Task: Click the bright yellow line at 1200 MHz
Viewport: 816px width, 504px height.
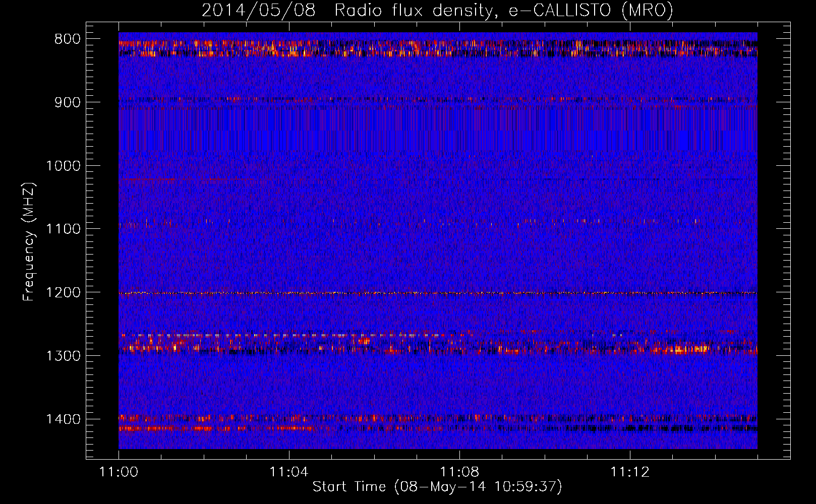Action: (x=438, y=293)
